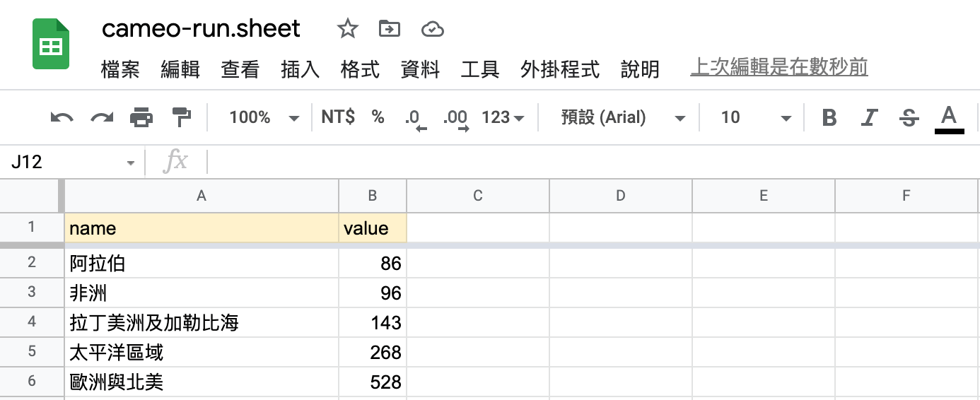Click the move to folder icon
This screenshot has width=980, height=400.
pos(390,29)
